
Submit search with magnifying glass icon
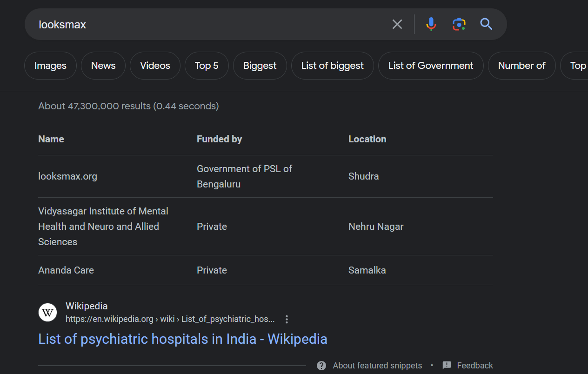point(486,24)
